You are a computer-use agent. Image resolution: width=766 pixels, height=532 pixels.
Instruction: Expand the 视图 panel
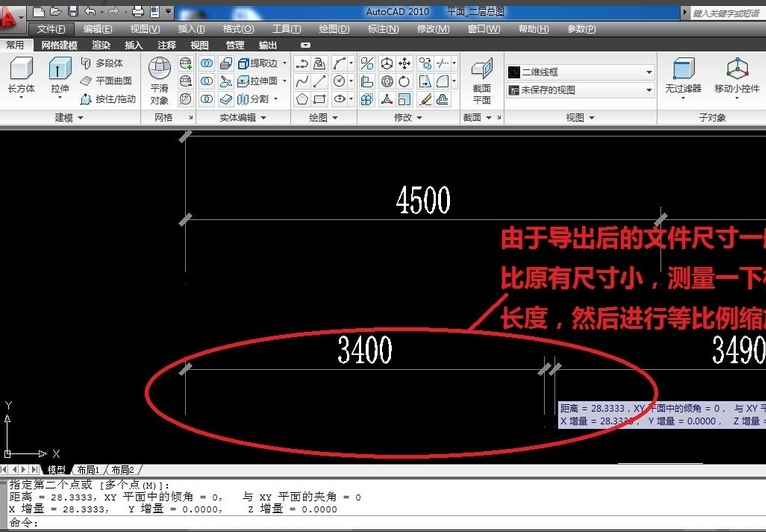tap(580, 118)
